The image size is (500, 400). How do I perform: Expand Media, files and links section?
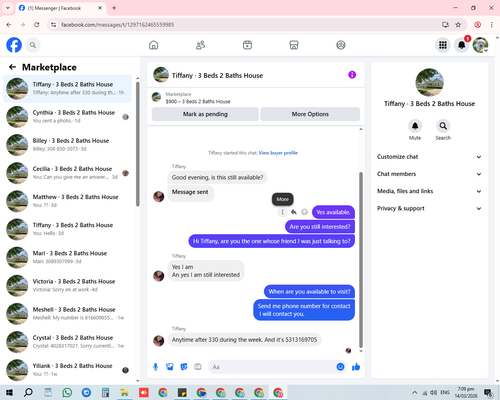[429, 191]
